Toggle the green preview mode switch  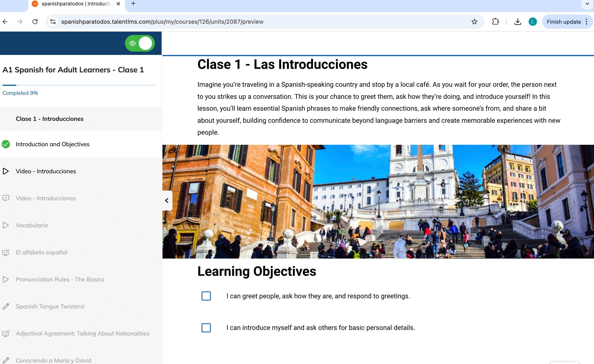tap(140, 43)
